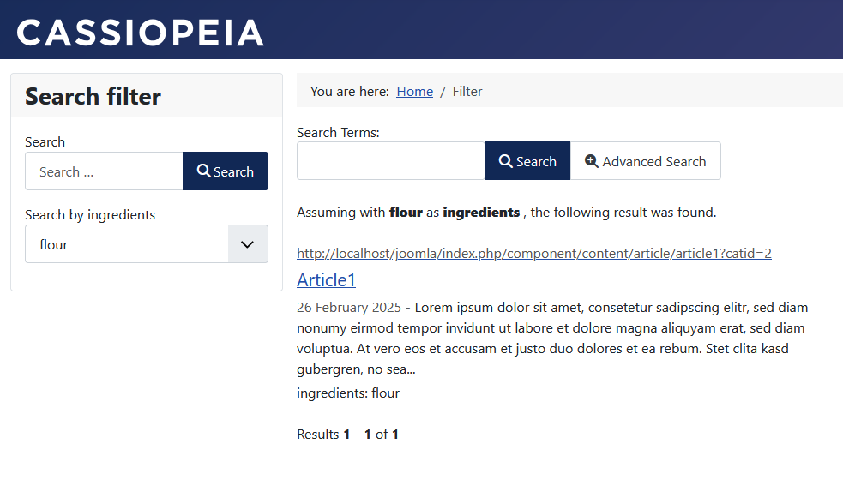Click the 'Search filter' module heading
Viewport: 843px width, 504px height.
coord(93,96)
